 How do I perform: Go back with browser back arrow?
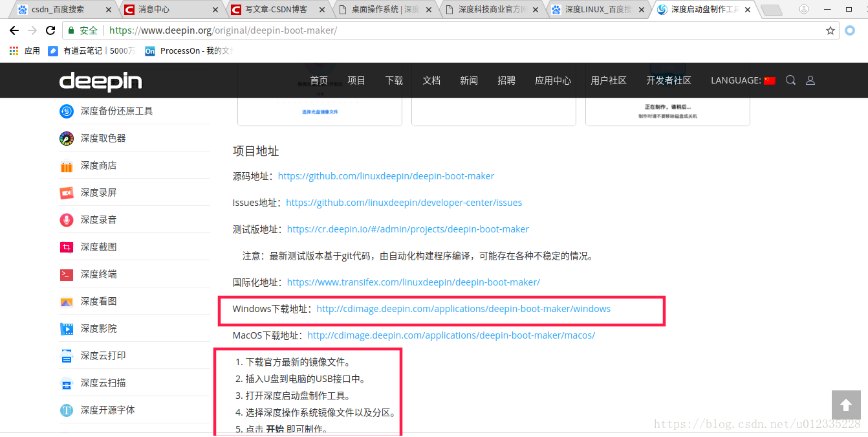14,30
